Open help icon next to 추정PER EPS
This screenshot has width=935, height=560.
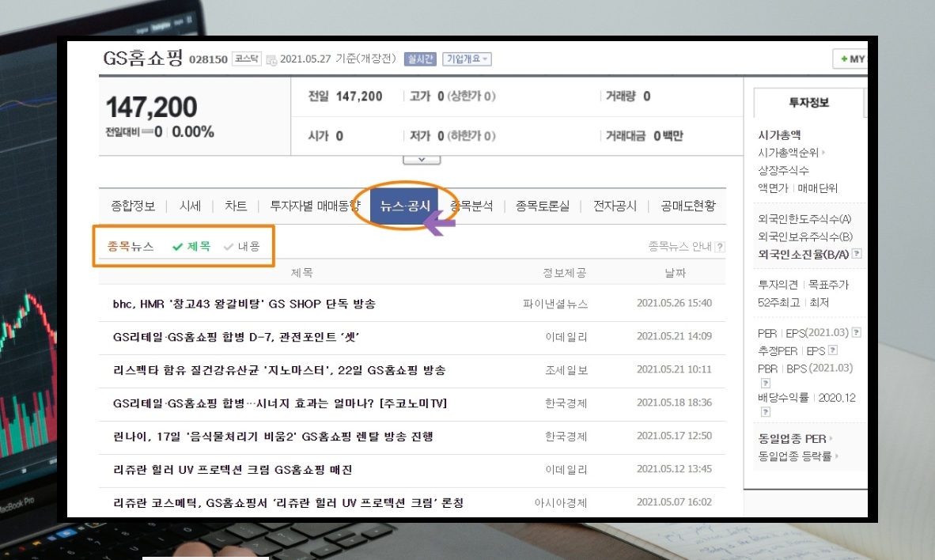pos(833,350)
